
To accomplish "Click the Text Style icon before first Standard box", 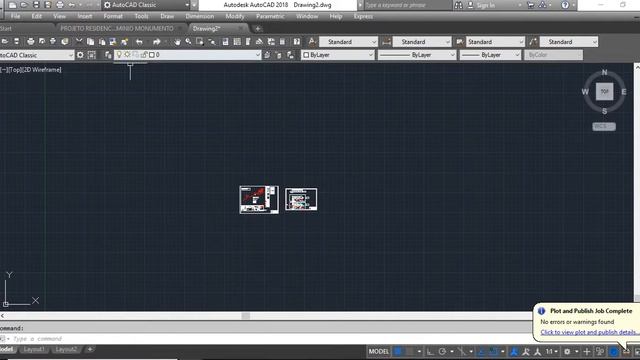I will click(x=312, y=42).
